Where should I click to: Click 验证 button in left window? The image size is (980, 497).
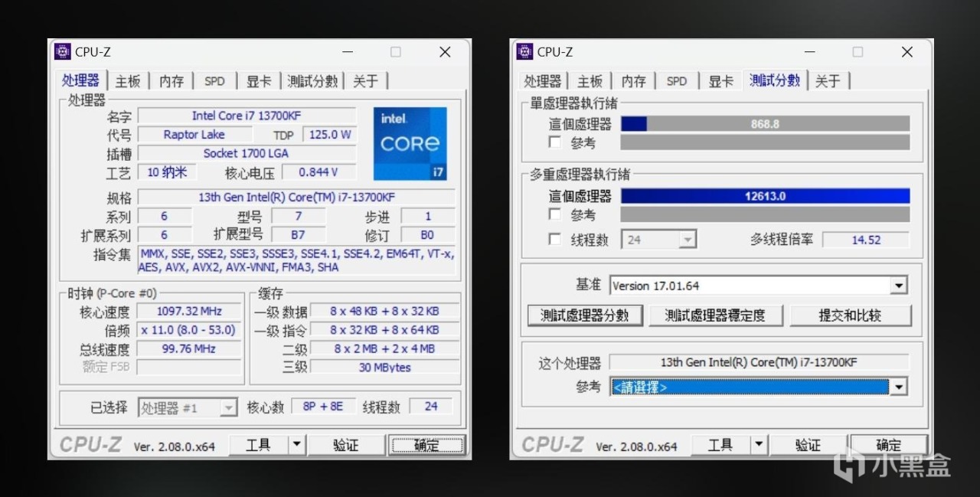click(346, 445)
